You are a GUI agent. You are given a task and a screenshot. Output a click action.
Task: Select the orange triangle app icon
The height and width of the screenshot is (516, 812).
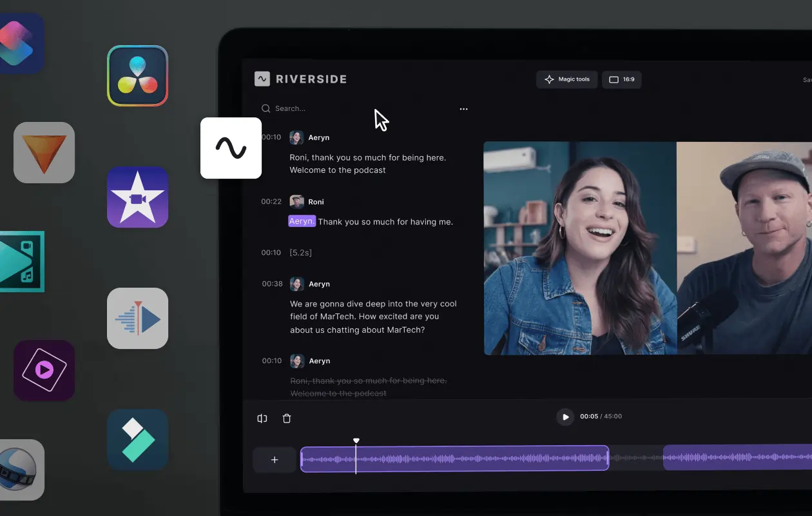pos(44,153)
